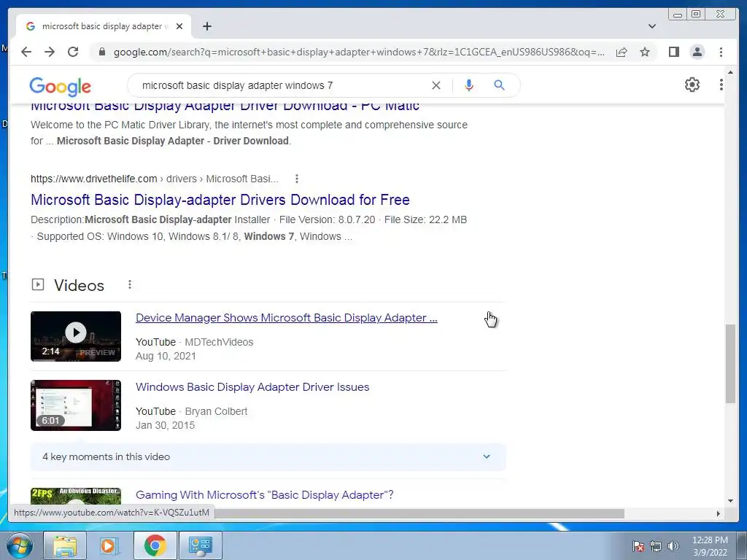Screen dimensions: 747x560
Task: Bookmark this page with the star
Action: tap(645, 52)
